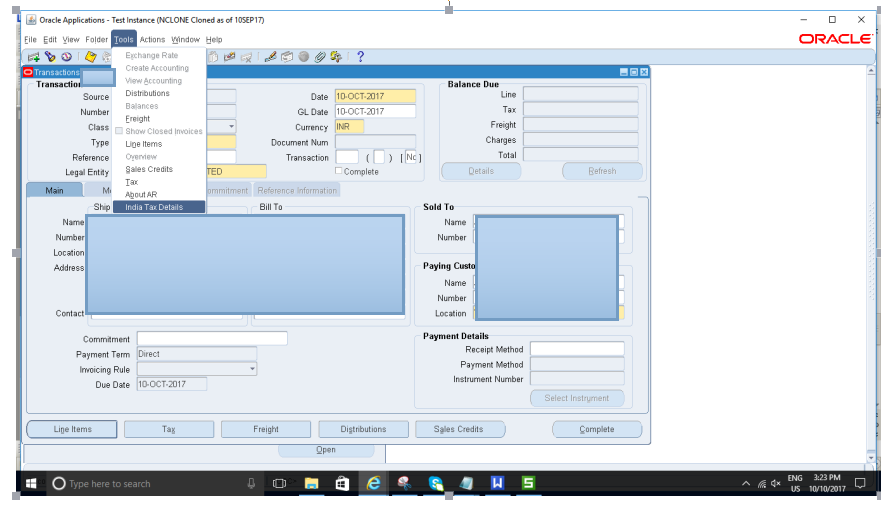This screenshot has height=512, width=881.
Task: Open the Actions menu
Action: (152, 39)
